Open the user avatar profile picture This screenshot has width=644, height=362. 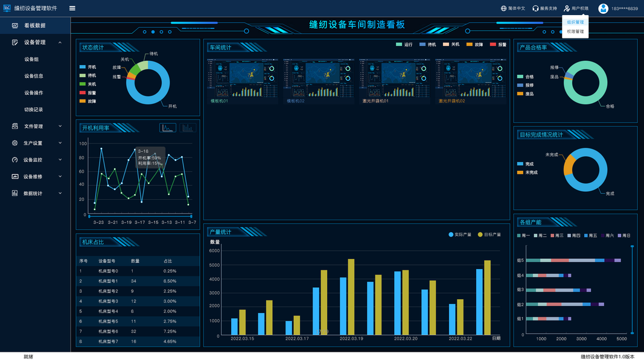(603, 8)
